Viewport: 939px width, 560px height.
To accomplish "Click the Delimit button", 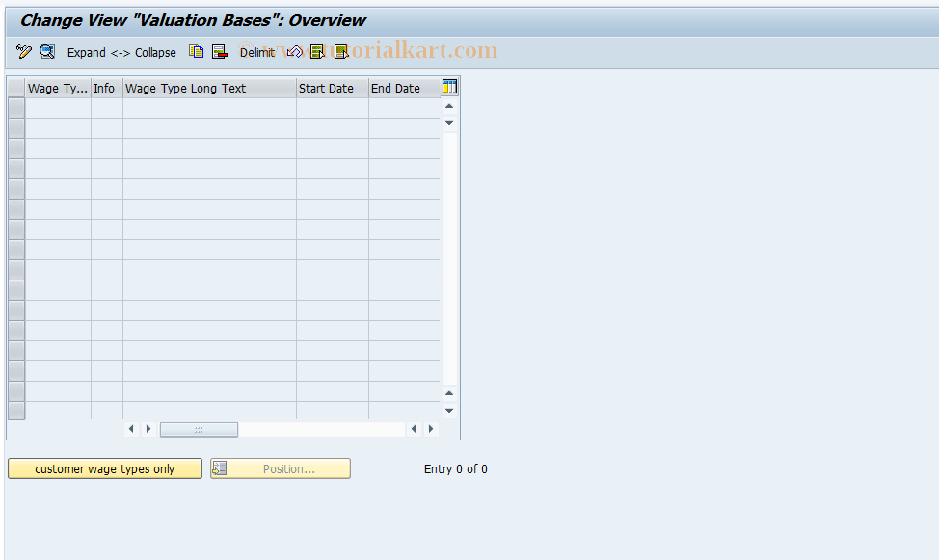I will [256, 53].
